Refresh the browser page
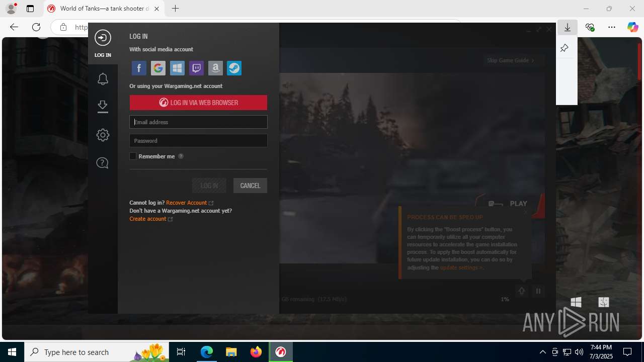The image size is (644, 362). click(x=36, y=27)
